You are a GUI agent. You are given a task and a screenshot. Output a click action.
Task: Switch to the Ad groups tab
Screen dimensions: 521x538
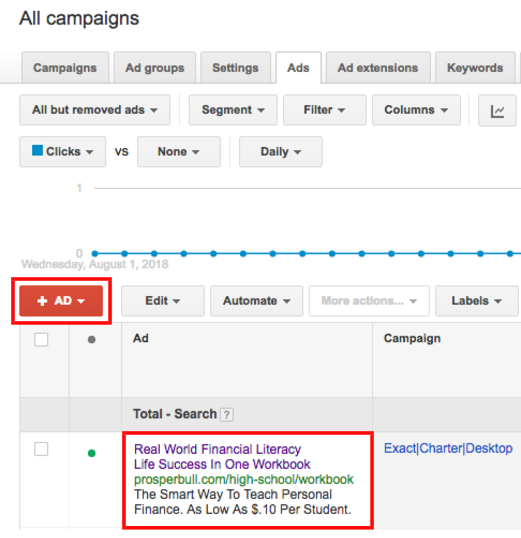(155, 68)
